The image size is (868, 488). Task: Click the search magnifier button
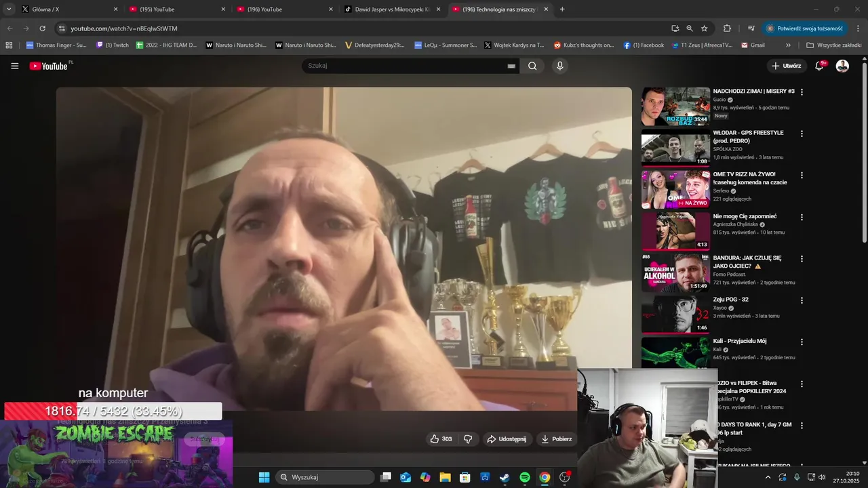(x=532, y=66)
